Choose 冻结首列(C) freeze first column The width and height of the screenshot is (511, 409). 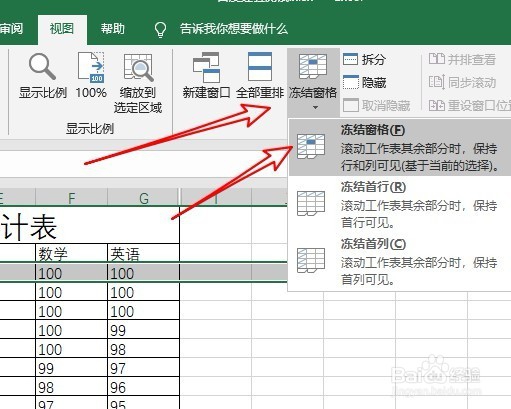coord(400,261)
